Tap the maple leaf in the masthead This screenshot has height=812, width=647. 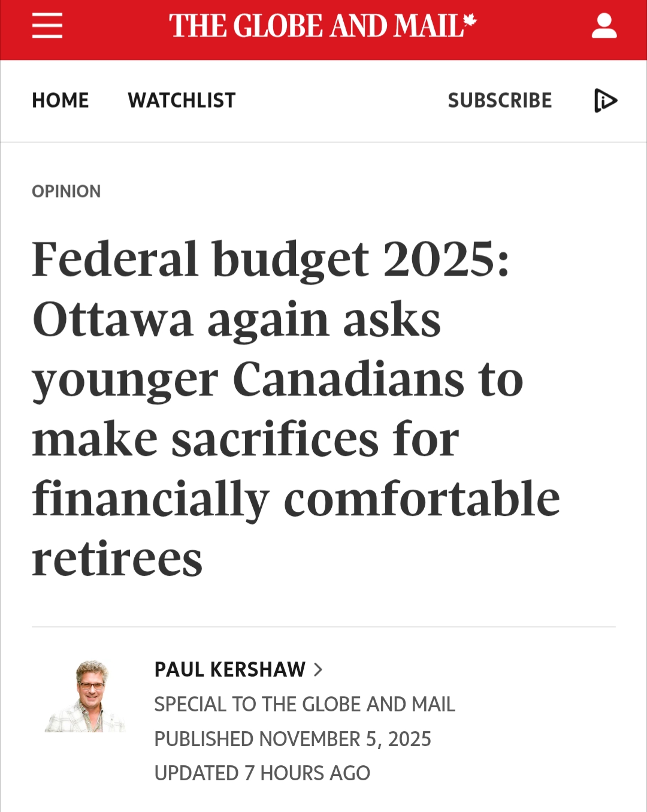point(470,20)
